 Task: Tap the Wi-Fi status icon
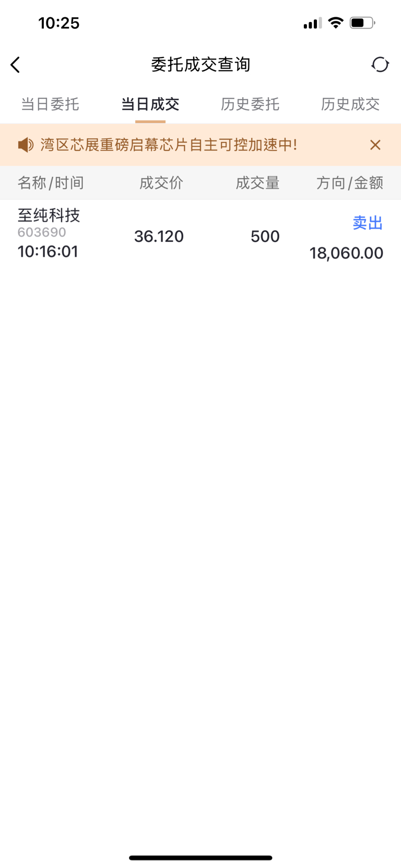click(x=336, y=23)
